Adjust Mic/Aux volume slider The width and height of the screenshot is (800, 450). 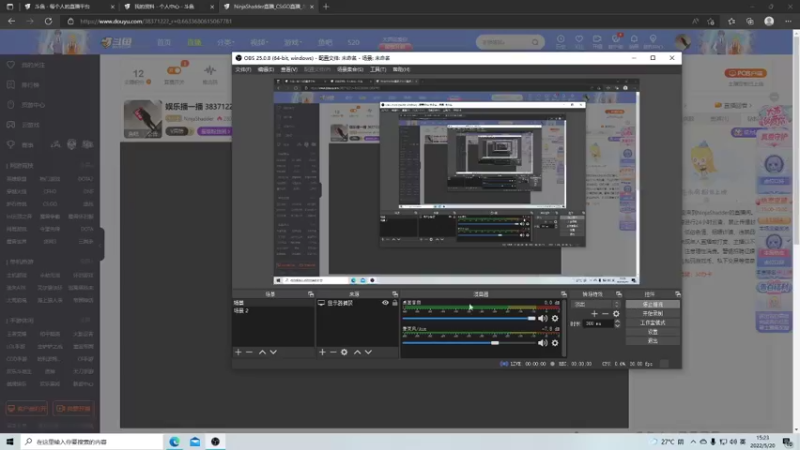(468, 343)
